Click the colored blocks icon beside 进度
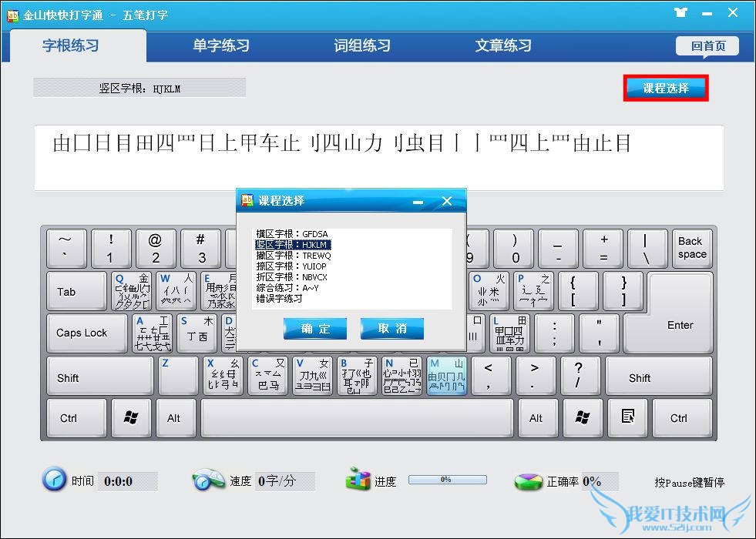The height and width of the screenshot is (539, 756). coord(358,479)
